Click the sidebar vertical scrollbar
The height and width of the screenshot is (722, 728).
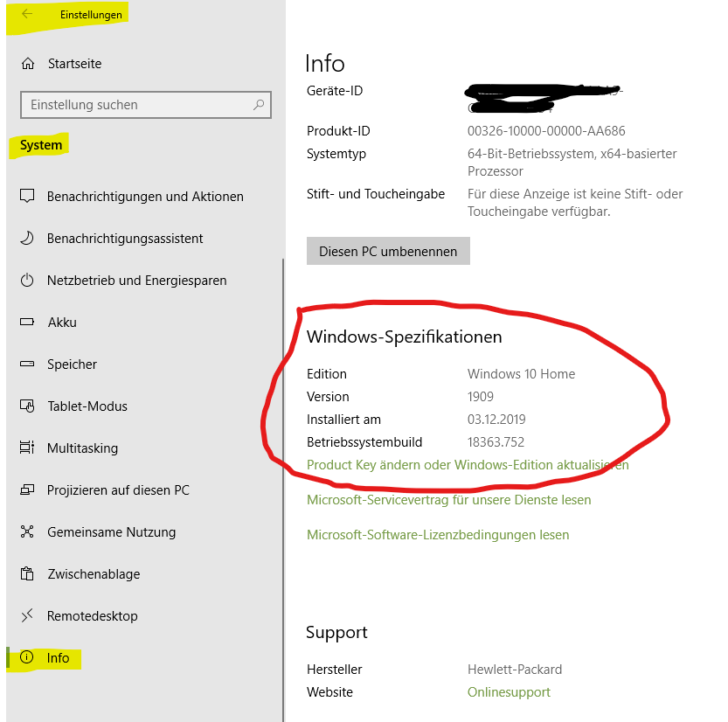[x=283, y=489]
